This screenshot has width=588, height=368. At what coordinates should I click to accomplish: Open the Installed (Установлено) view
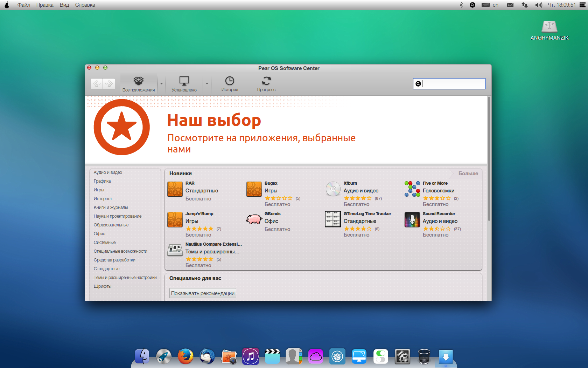click(184, 84)
